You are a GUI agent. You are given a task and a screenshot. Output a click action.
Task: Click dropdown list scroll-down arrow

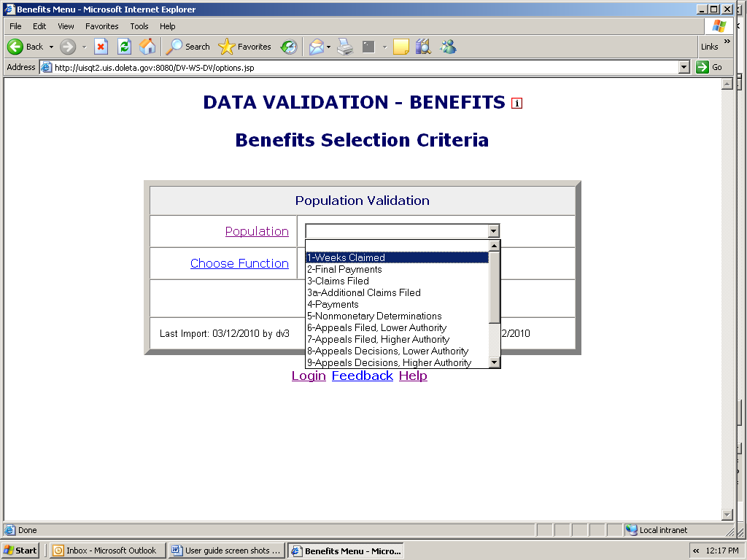tap(495, 362)
